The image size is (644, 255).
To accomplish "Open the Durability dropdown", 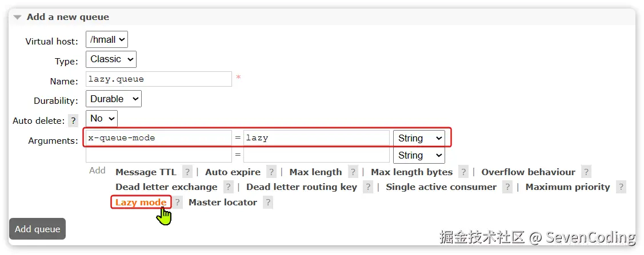I will click(114, 99).
